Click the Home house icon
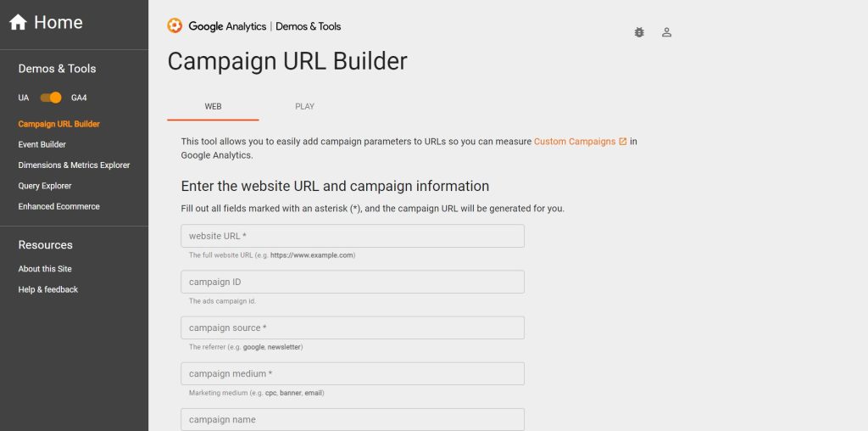Viewport: 868px width, 431px height. tap(18, 23)
